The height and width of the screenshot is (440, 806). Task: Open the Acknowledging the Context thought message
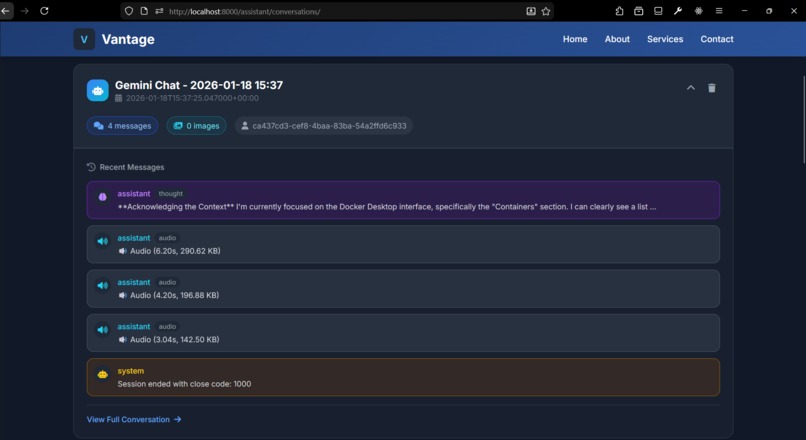(x=403, y=200)
